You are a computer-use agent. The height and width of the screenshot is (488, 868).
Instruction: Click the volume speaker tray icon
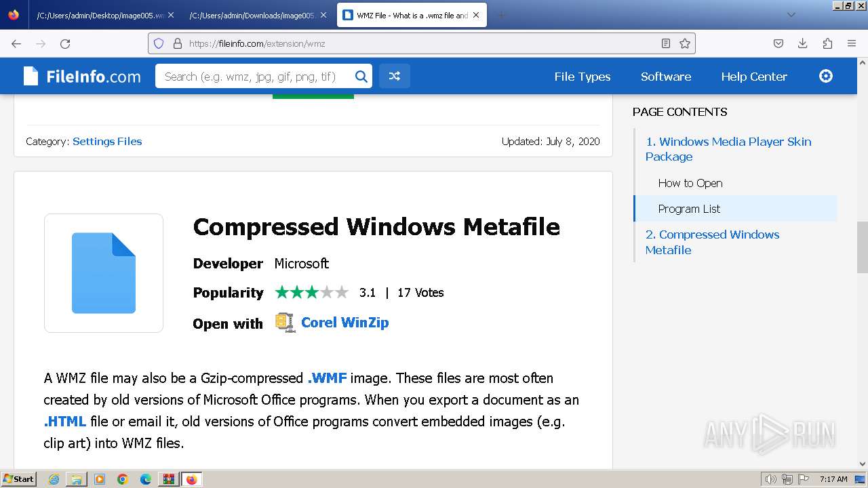tap(771, 479)
